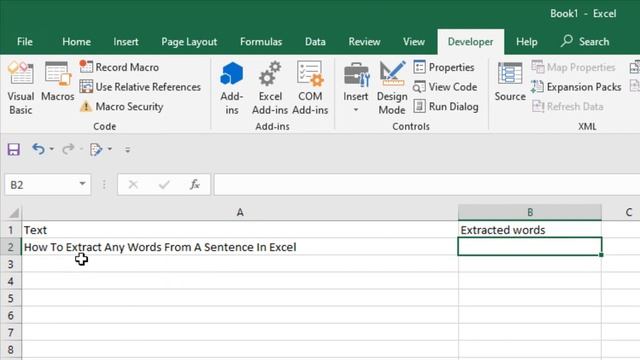
Task: Undo the last action
Action: click(x=38, y=149)
